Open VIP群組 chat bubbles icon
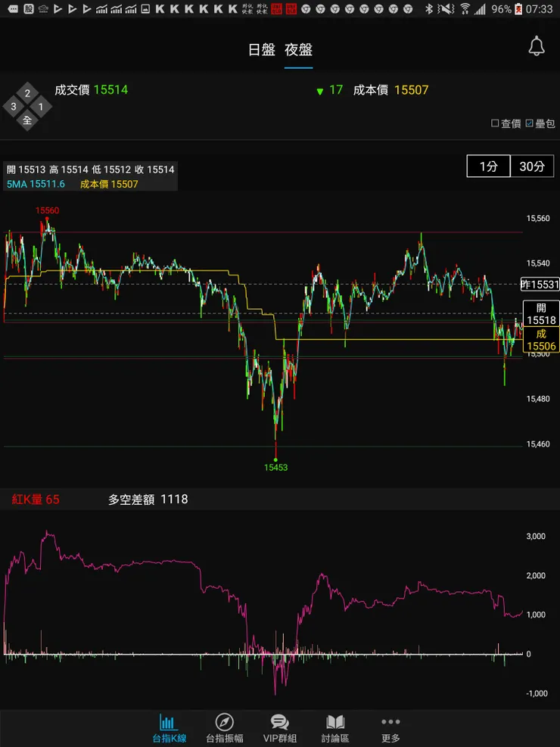This screenshot has width=560, height=747. click(279, 722)
